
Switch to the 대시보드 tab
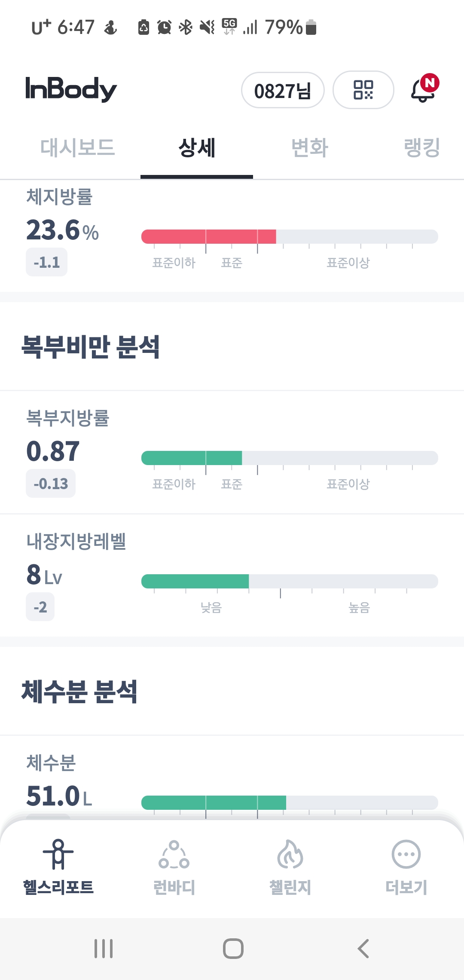click(x=77, y=147)
